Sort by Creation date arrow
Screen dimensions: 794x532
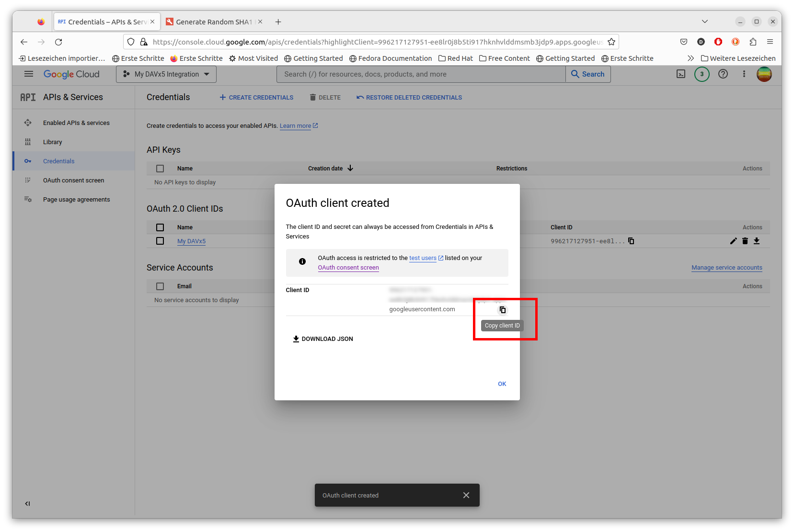click(350, 168)
